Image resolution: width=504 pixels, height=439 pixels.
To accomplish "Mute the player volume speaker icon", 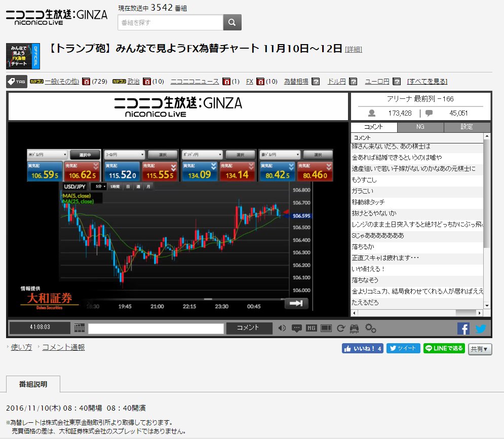I will (x=282, y=328).
